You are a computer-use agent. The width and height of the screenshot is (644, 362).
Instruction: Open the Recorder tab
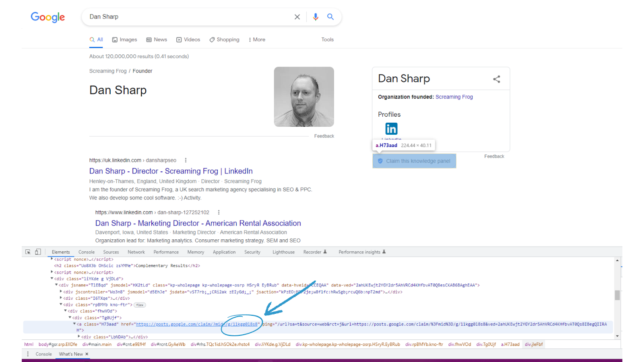(315, 252)
